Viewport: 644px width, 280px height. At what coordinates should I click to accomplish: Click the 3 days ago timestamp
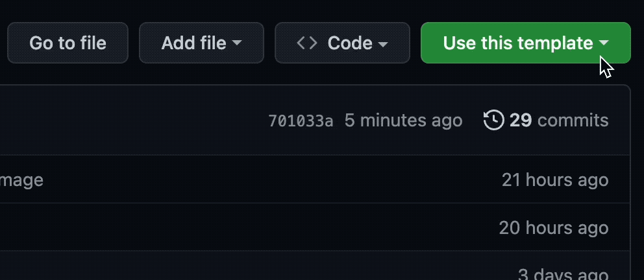[x=563, y=274]
